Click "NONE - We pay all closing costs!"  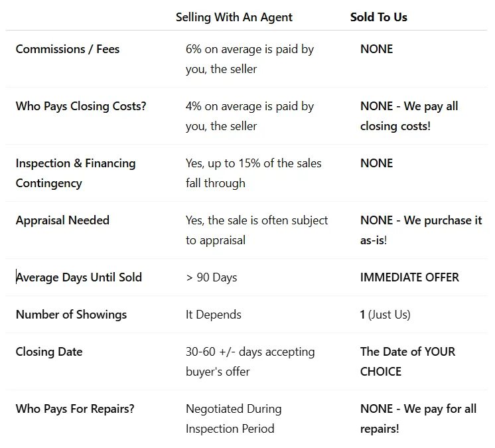(409, 115)
